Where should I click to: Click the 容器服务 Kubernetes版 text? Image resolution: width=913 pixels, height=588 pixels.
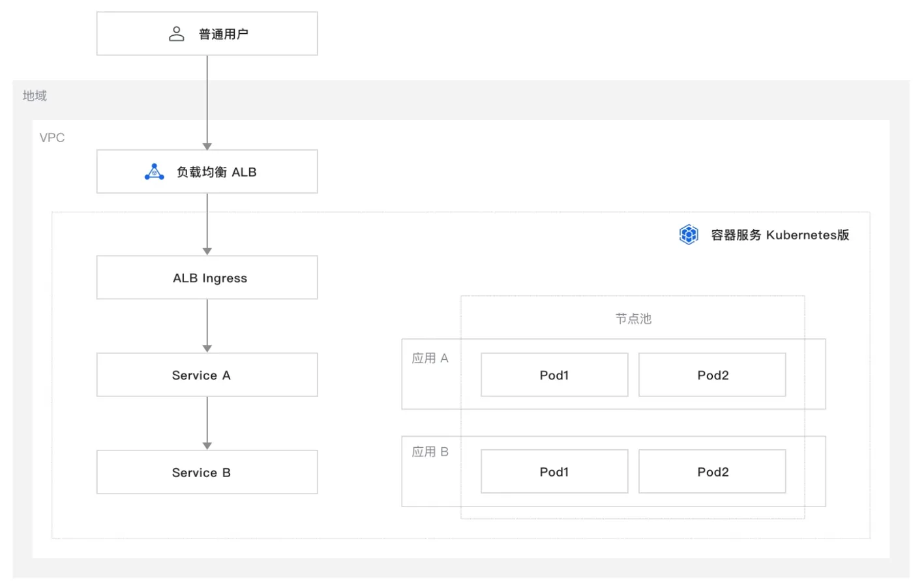[x=780, y=235]
